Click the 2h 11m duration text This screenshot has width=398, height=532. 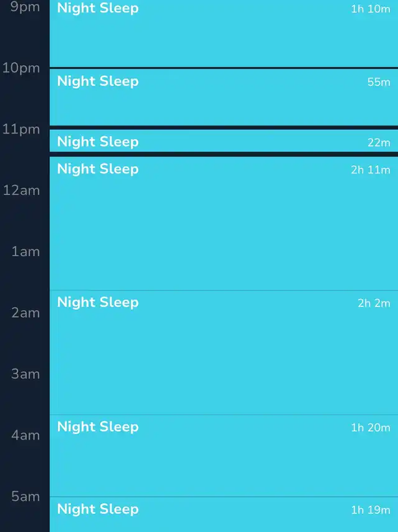371,170
